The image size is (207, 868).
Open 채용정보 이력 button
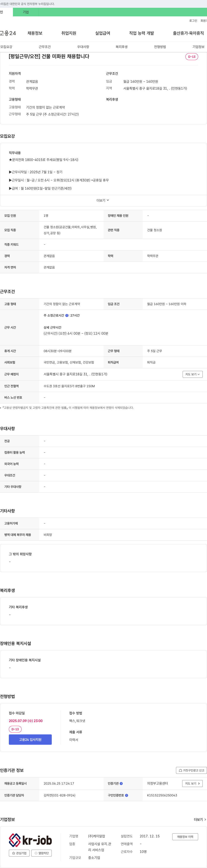click(185, 836)
